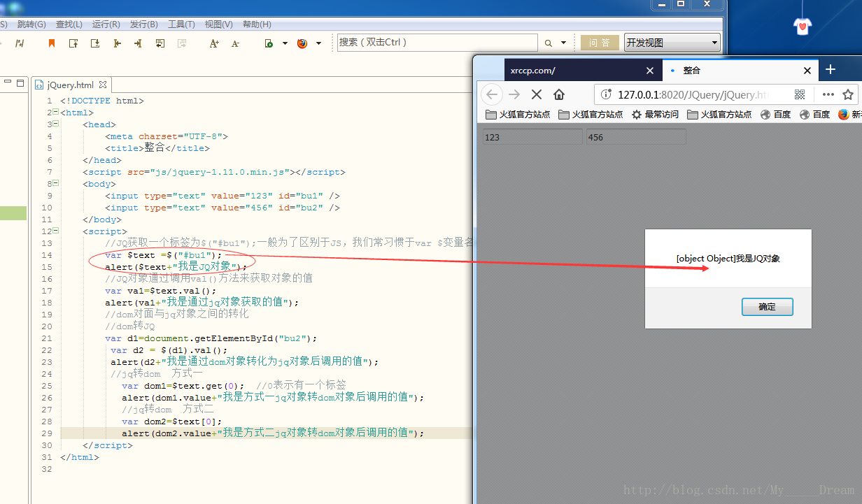Click the jump-to-line-end icon in toolbar

[138, 43]
